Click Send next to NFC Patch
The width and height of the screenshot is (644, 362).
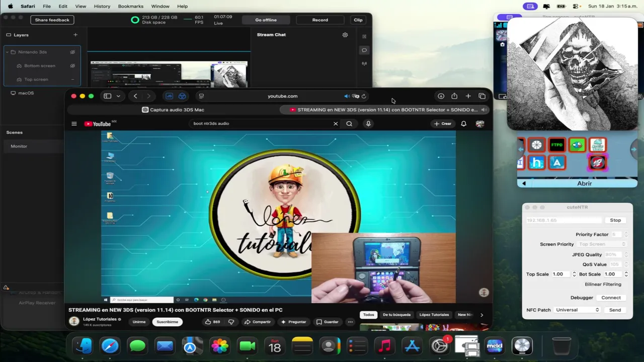615,310
